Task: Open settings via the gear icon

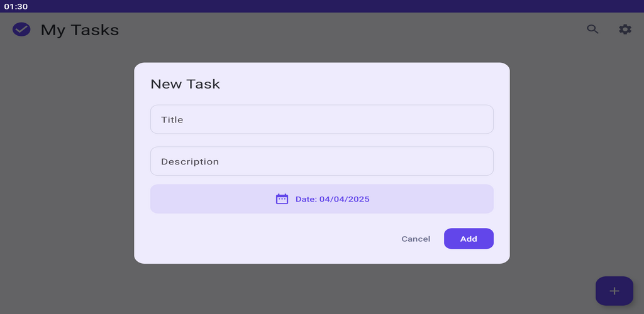Action: (x=625, y=30)
